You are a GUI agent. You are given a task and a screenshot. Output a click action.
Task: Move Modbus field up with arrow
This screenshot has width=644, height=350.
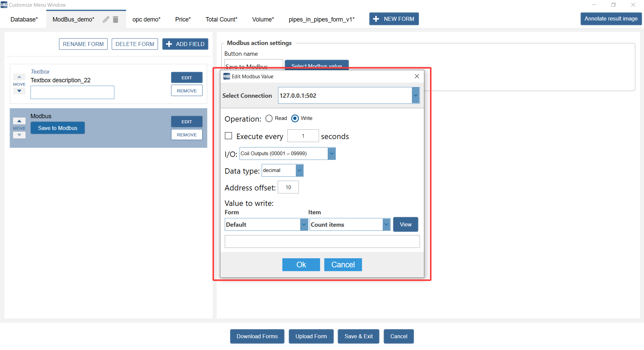[x=19, y=121]
